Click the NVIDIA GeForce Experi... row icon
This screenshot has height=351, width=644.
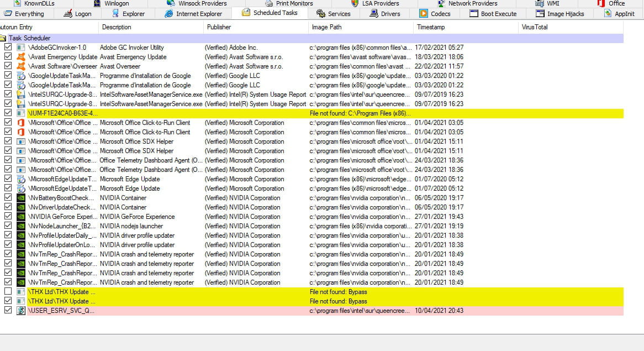[x=20, y=217]
